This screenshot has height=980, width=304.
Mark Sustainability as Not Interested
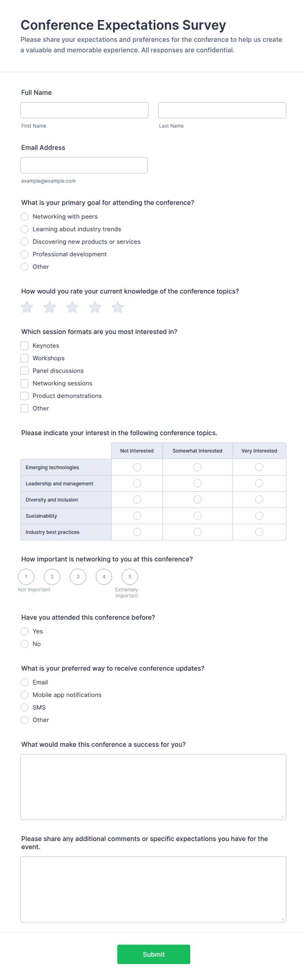pos(137,516)
